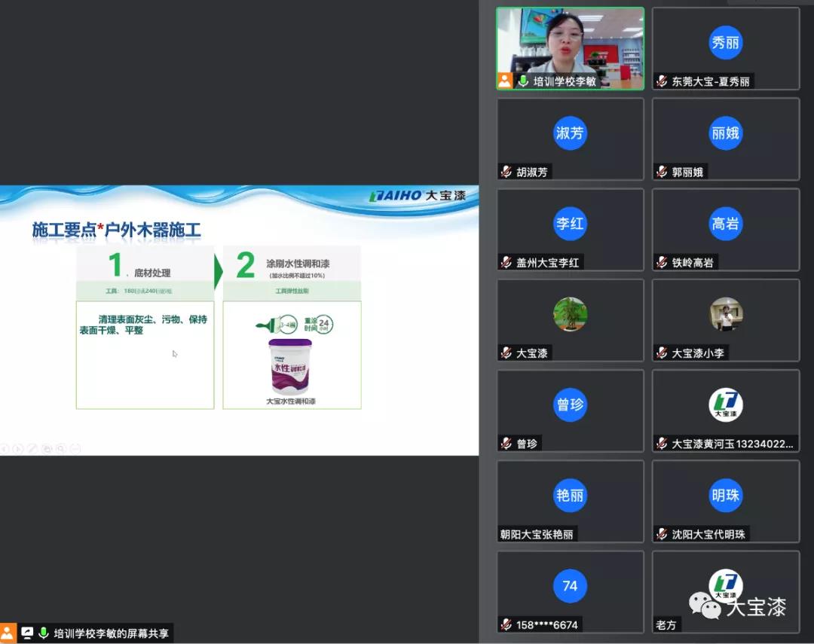The height and width of the screenshot is (644, 814).
Task: Click the 明珠 avatar for 沈阳大宝代明珠
Action: [725, 495]
